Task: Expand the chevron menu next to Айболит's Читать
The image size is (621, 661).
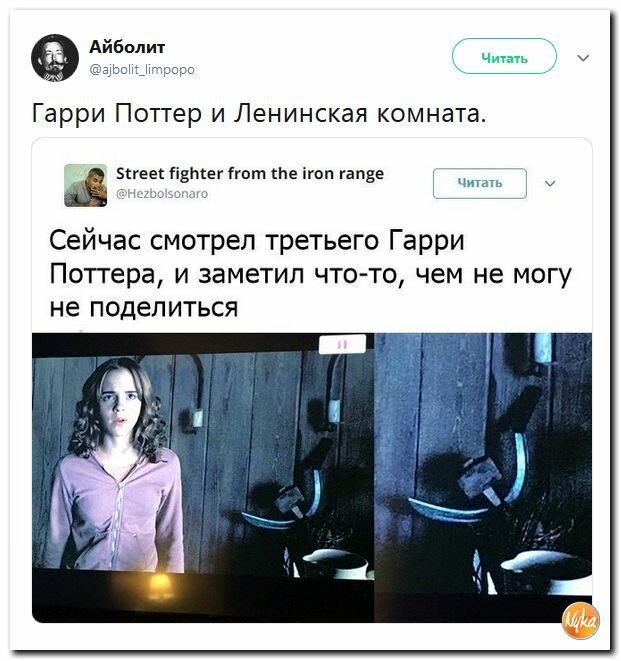Action: 583,57
